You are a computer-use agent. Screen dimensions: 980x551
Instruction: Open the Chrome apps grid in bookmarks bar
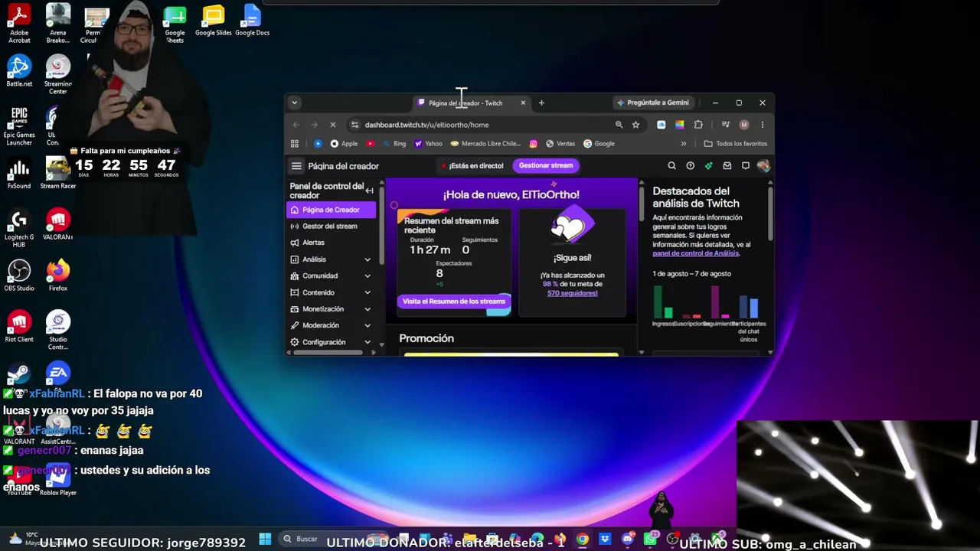294,144
